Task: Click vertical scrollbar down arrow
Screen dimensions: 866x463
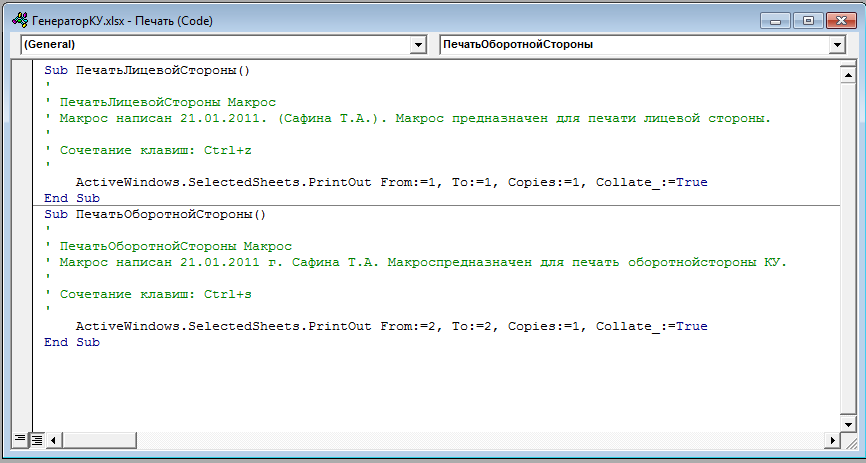Action: click(847, 424)
